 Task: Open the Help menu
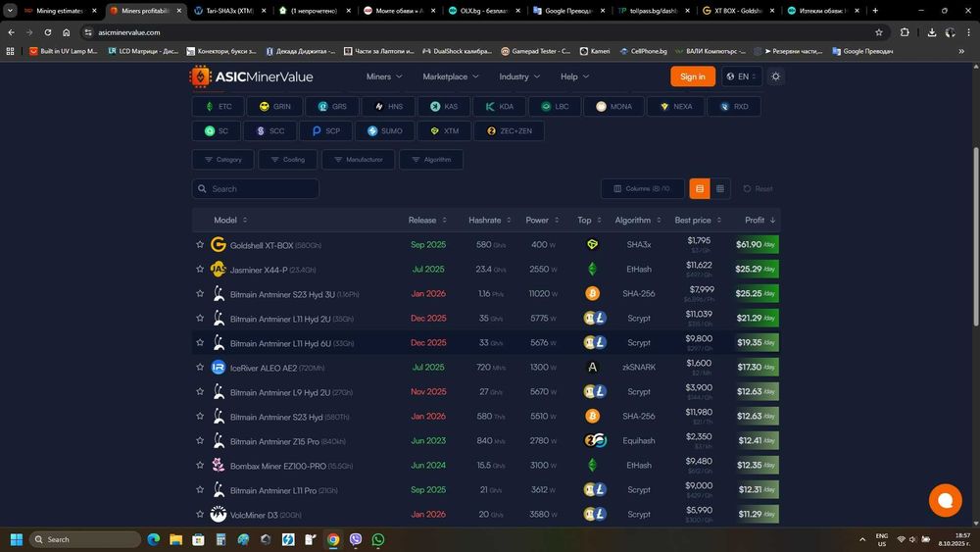[574, 76]
